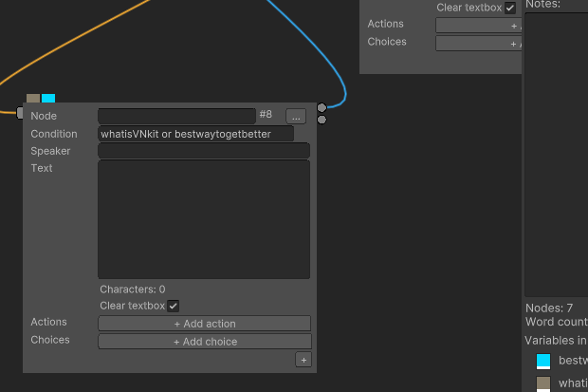Image resolution: width=588 pixels, height=392 pixels.
Task: Click the tan variable tag above the node
Action: (33, 98)
